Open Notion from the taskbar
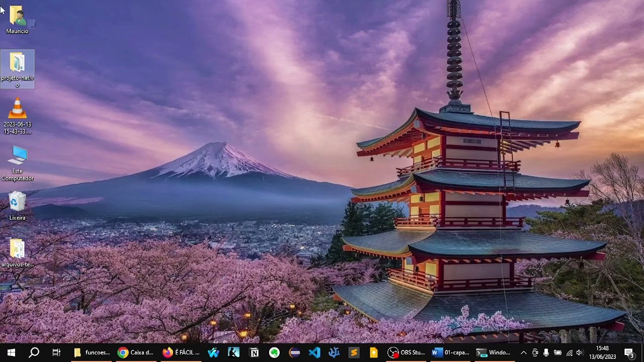 pyautogui.click(x=254, y=352)
